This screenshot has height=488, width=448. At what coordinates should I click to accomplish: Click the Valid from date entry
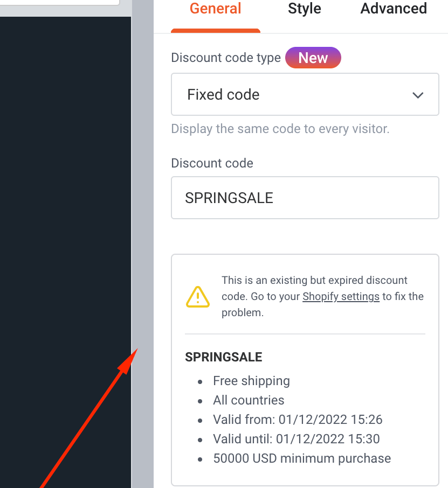point(298,420)
